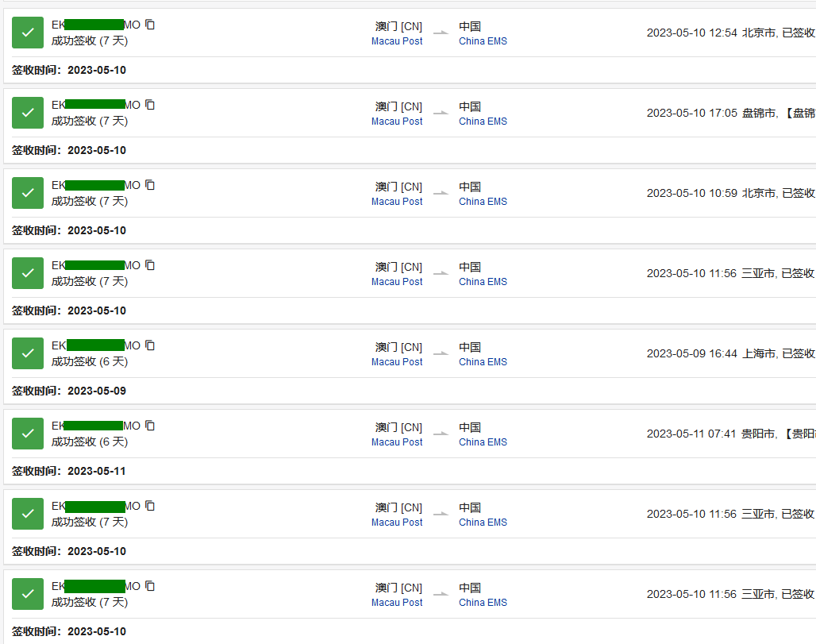Open Macau Post link in 上海市 row
The width and height of the screenshot is (816, 644).
[397, 362]
